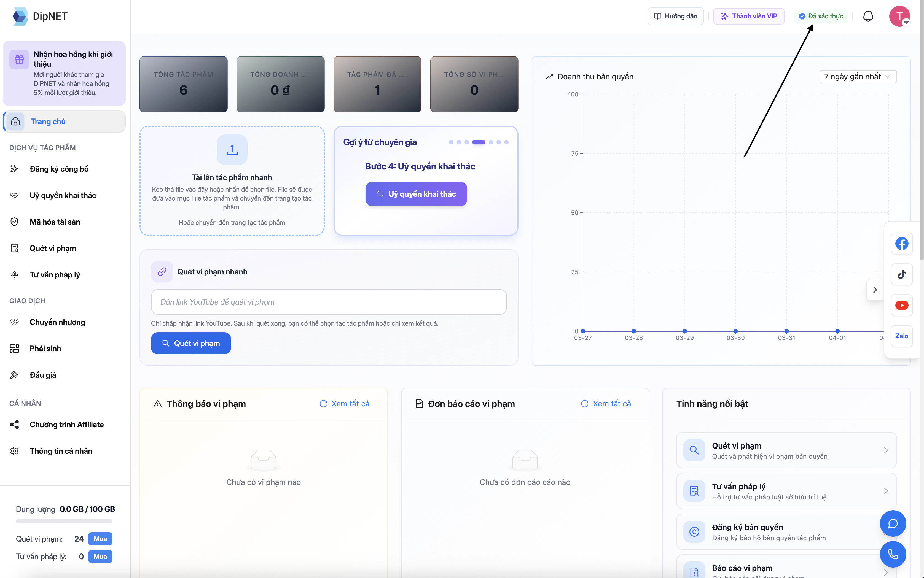
Task: Click the storage usage progress bar
Action: point(64,521)
